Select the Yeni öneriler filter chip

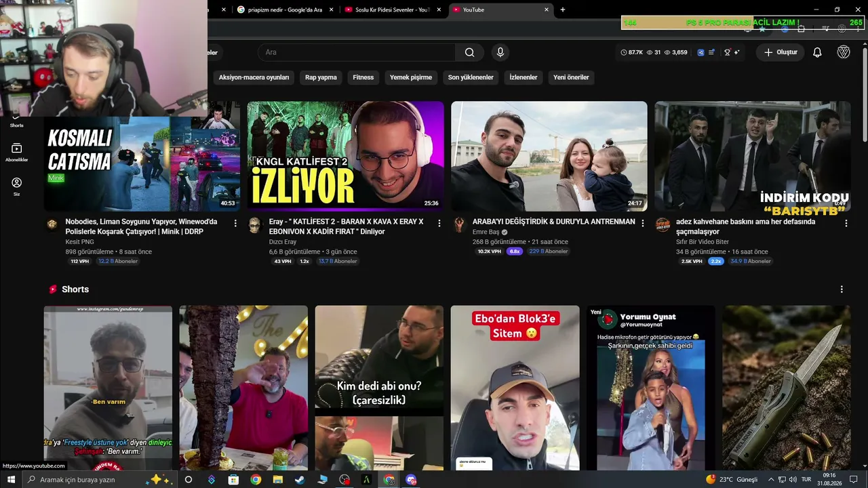[x=571, y=77]
